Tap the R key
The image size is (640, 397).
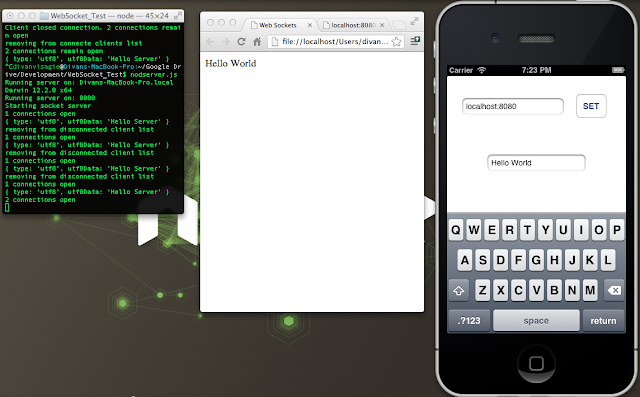(x=510, y=230)
